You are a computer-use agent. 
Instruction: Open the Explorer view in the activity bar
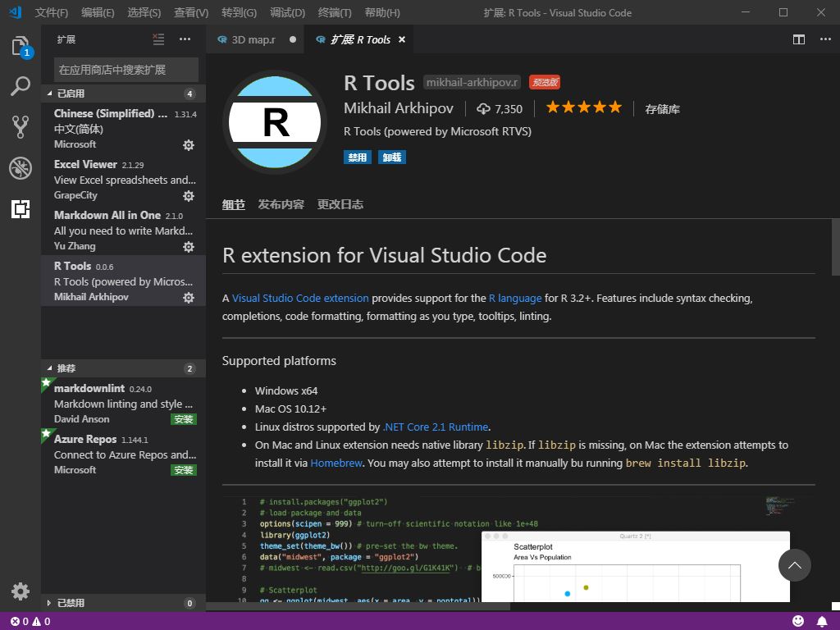(x=21, y=48)
